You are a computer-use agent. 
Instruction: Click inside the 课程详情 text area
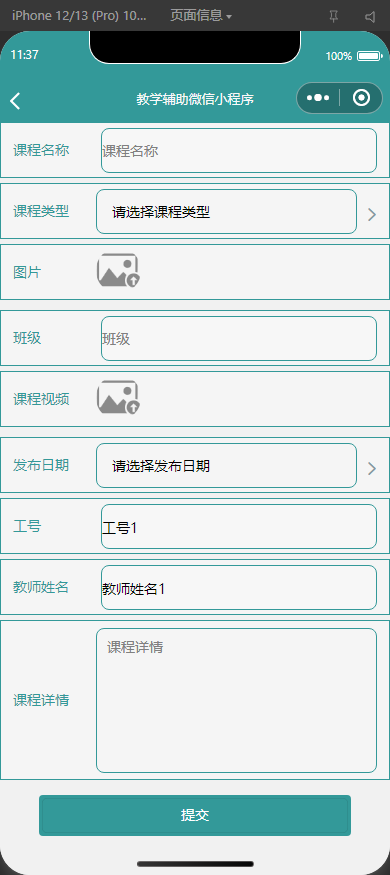click(237, 700)
